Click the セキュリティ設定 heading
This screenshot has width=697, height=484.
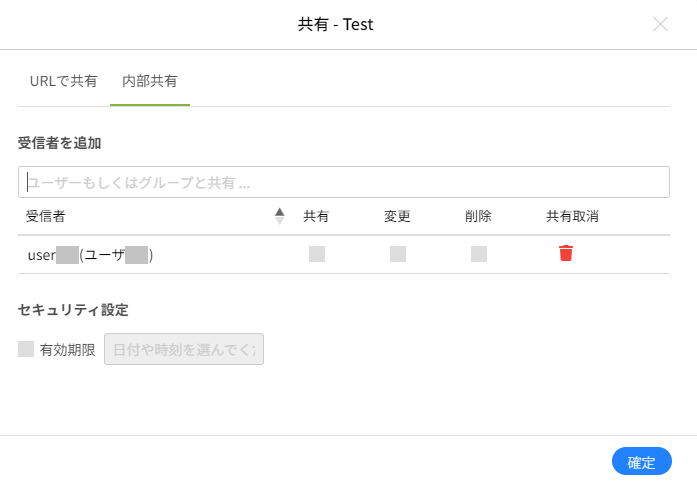coord(73,310)
